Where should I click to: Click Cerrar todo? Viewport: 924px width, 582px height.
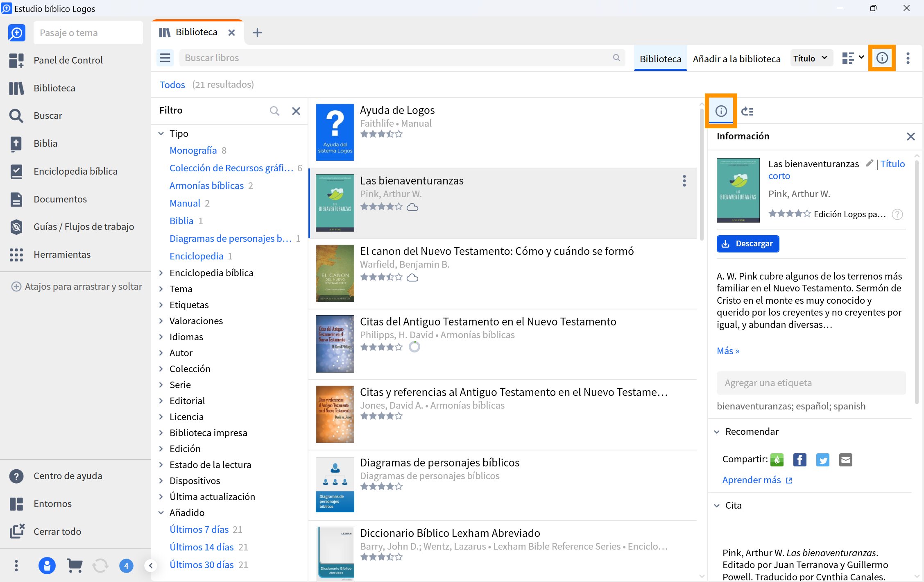(x=57, y=532)
